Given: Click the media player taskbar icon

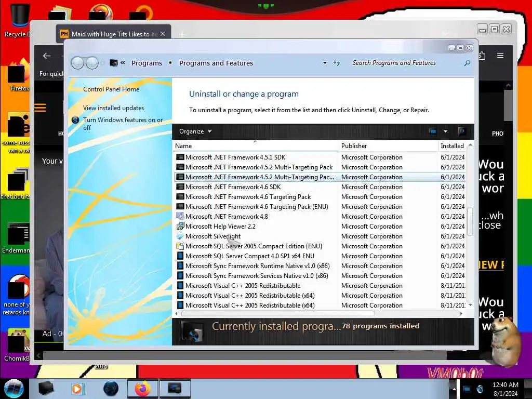Looking at the screenshot, I should 77,389.
